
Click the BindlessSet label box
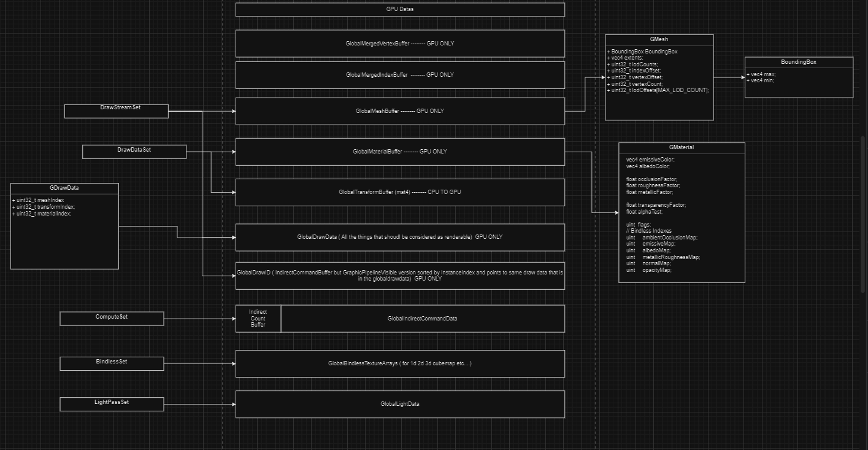[111, 363]
